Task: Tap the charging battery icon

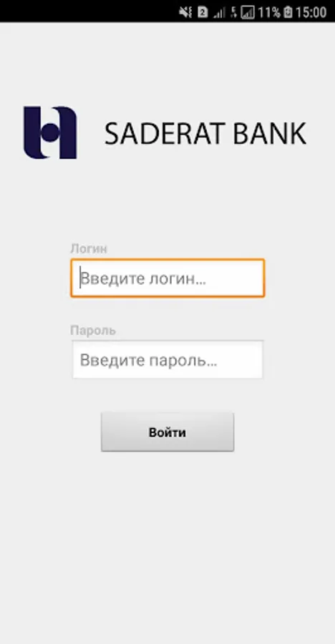Action: [x=288, y=13]
